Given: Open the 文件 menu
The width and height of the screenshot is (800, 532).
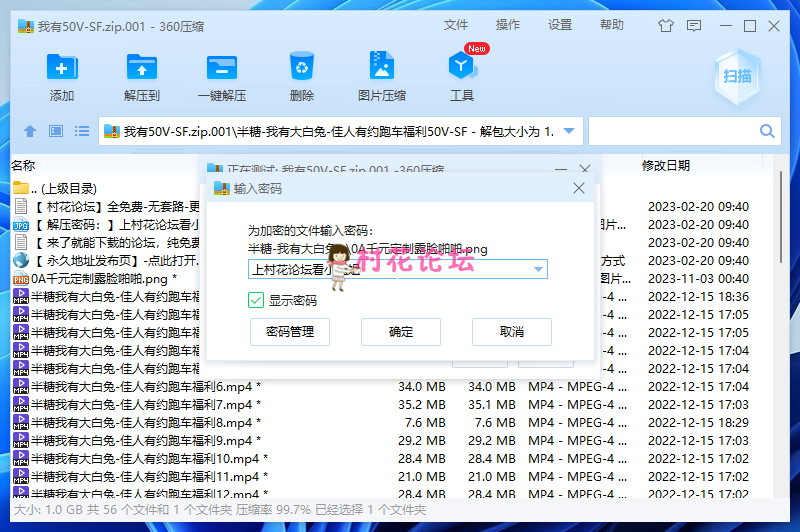Looking at the screenshot, I should pos(456,25).
